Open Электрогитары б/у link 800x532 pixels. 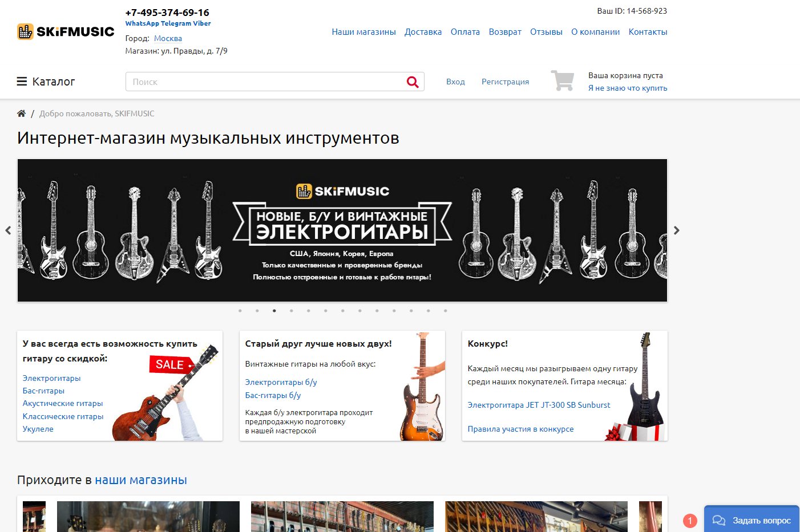tap(281, 382)
